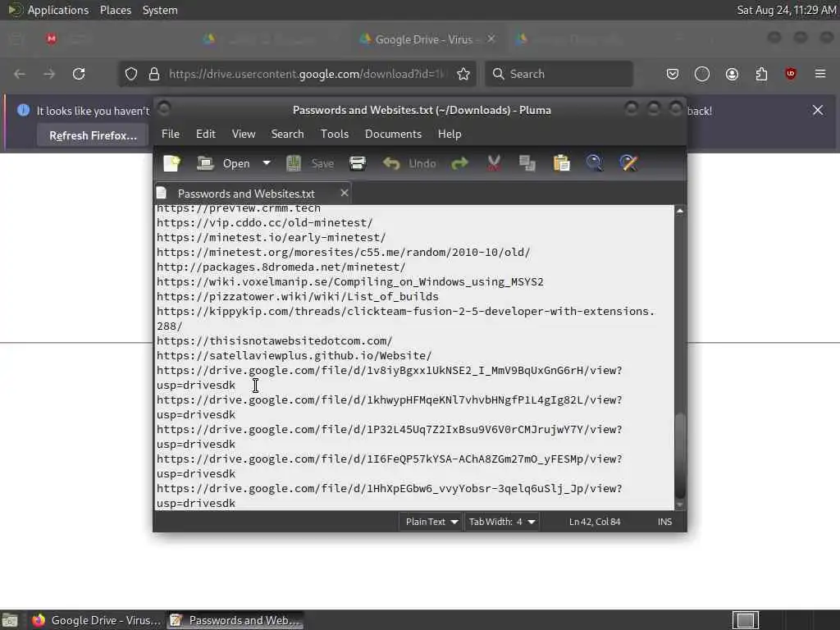Viewport: 840px width, 630px height.
Task: Click the padlock site info icon
Action: point(154,74)
